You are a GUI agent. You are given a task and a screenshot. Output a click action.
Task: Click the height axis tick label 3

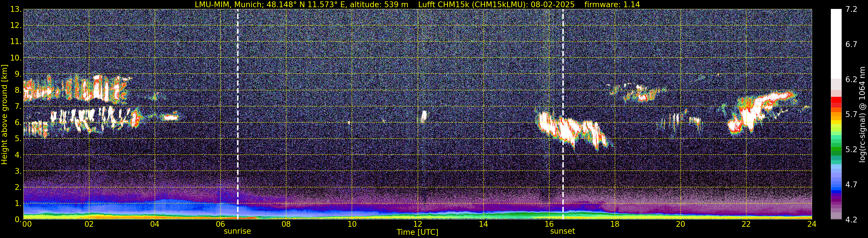tap(18, 171)
